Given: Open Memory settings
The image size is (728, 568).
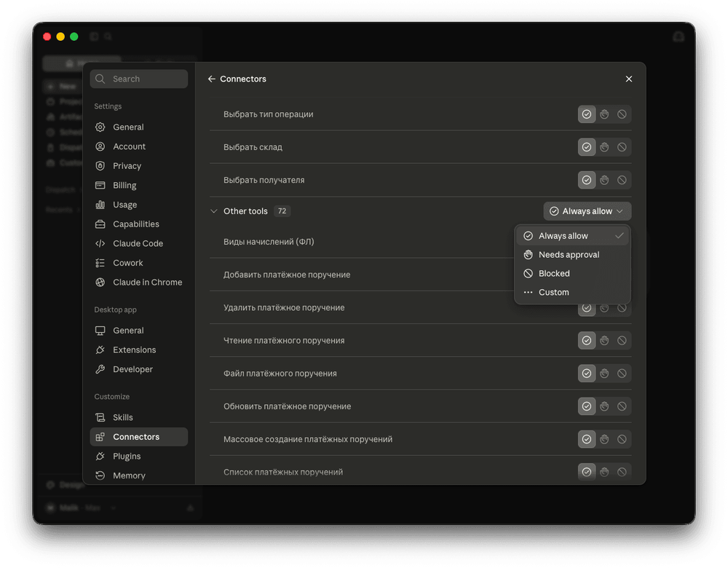Looking at the screenshot, I should point(139,476).
